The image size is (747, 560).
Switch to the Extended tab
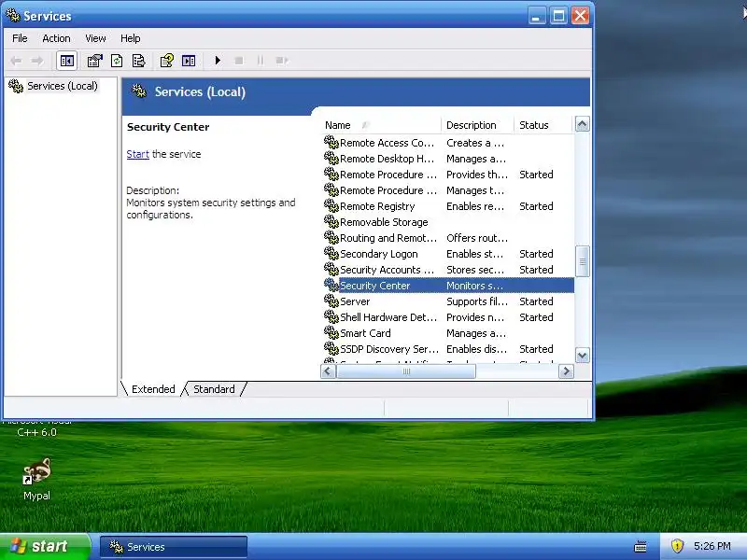[x=153, y=389]
